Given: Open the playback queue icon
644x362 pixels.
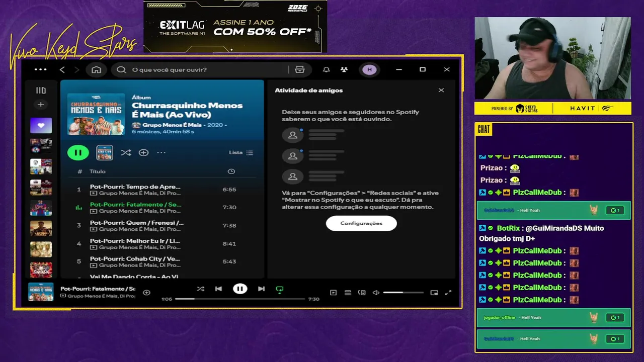Looking at the screenshot, I should pyautogui.click(x=347, y=292).
